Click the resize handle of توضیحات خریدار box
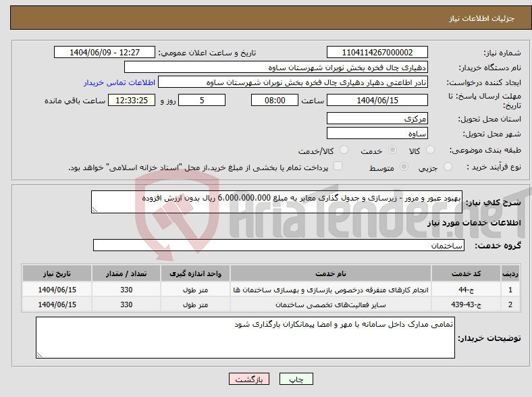 coord(39,355)
